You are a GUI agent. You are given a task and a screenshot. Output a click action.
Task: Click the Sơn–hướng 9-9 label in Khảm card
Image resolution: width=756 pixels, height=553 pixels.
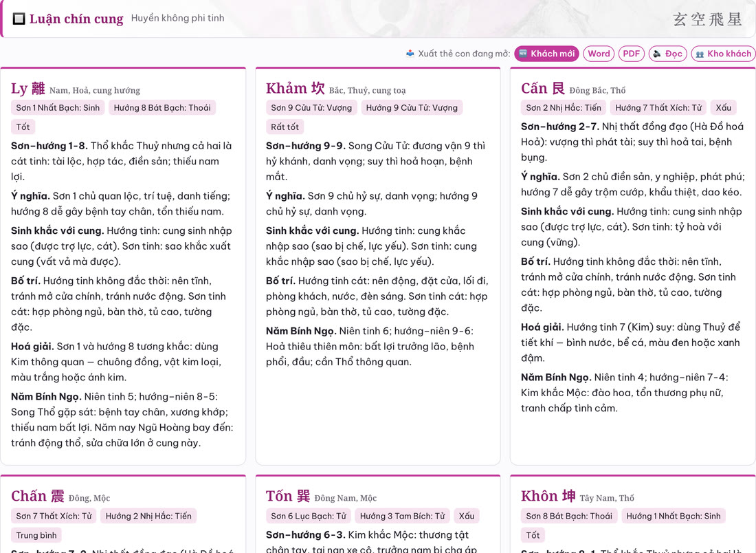pos(306,146)
